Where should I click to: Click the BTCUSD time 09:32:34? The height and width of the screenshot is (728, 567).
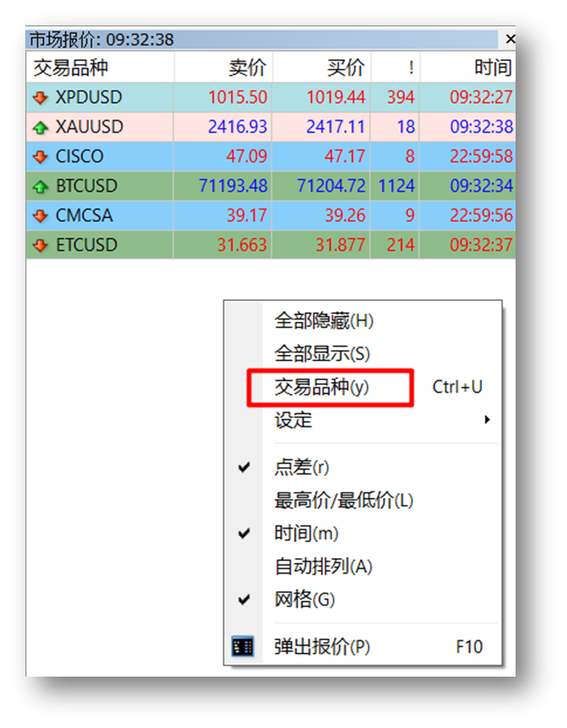tap(482, 187)
